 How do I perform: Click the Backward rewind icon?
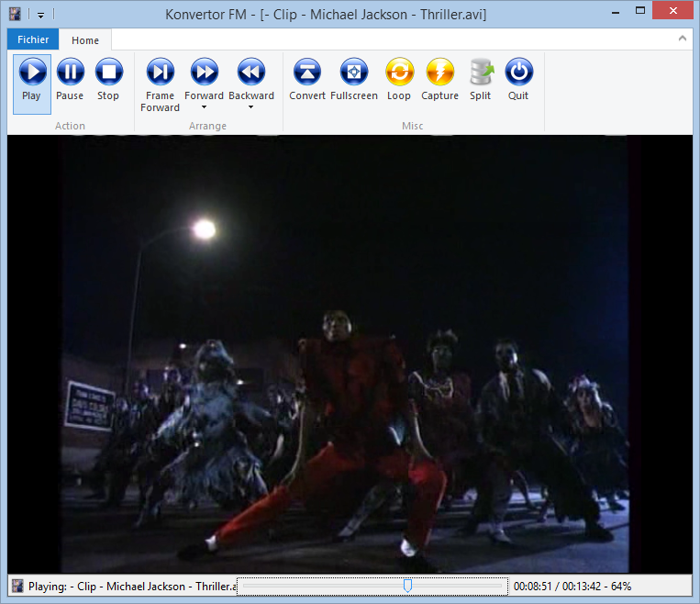pyautogui.click(x=250, y=72)
